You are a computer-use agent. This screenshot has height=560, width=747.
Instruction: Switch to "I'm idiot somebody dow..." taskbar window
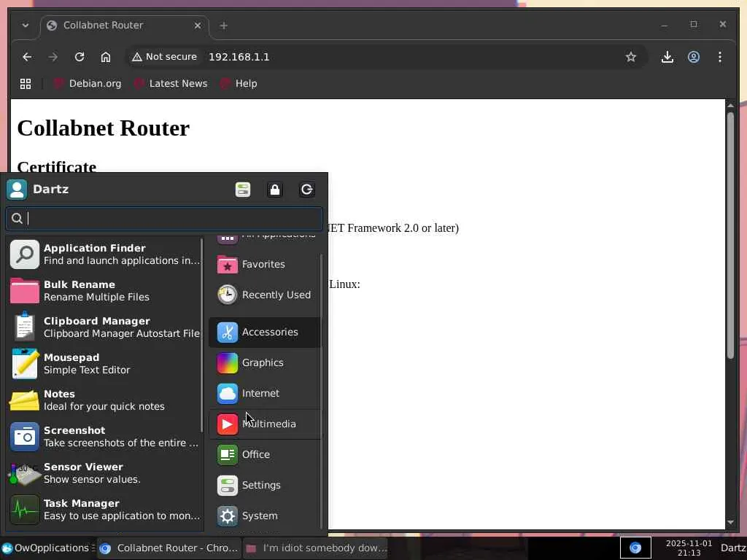(315, 548)
